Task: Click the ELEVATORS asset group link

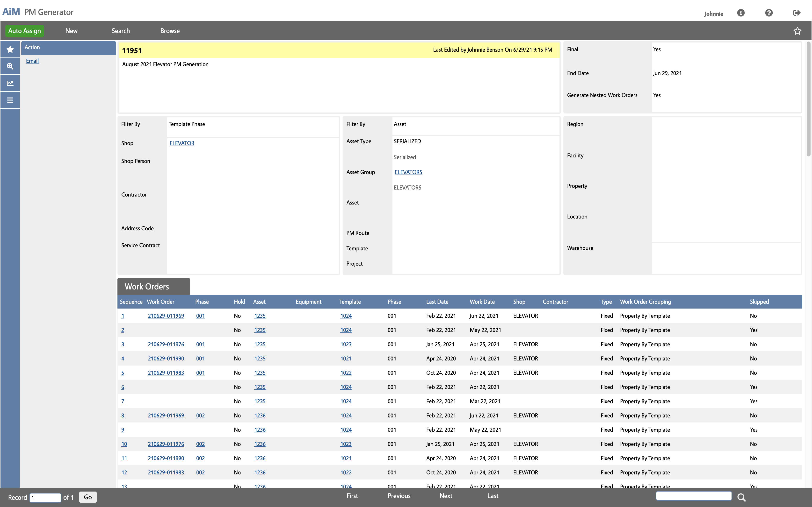Action: click(x=407, y=172)
